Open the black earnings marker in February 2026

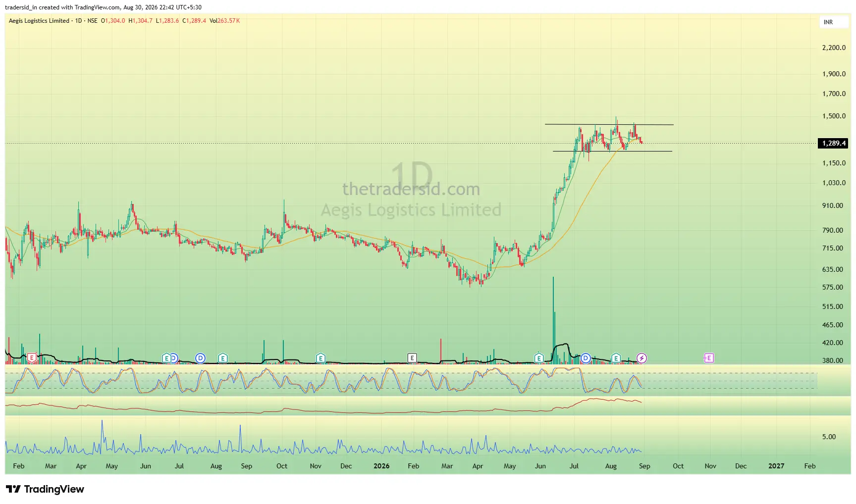[412, 357]
